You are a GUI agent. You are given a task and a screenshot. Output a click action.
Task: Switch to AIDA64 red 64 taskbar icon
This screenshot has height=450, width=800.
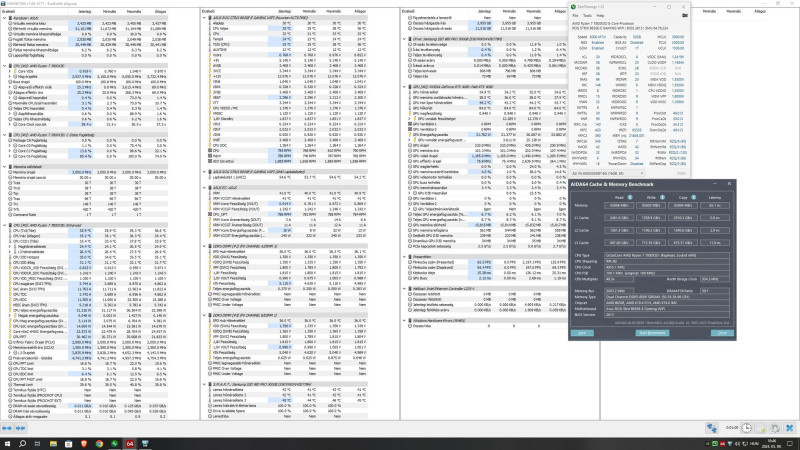tap(130, 444)
